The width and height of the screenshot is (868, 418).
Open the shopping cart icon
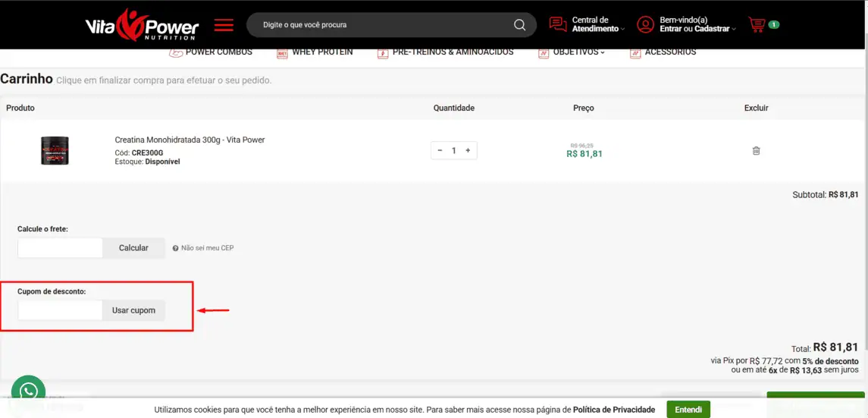click(x=756, y=24)
